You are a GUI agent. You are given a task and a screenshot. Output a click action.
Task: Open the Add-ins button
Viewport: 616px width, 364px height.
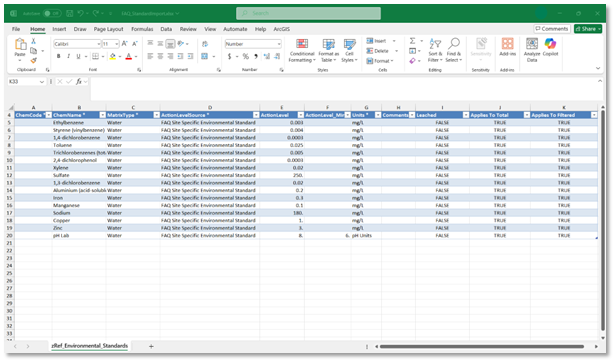[508, 47]
